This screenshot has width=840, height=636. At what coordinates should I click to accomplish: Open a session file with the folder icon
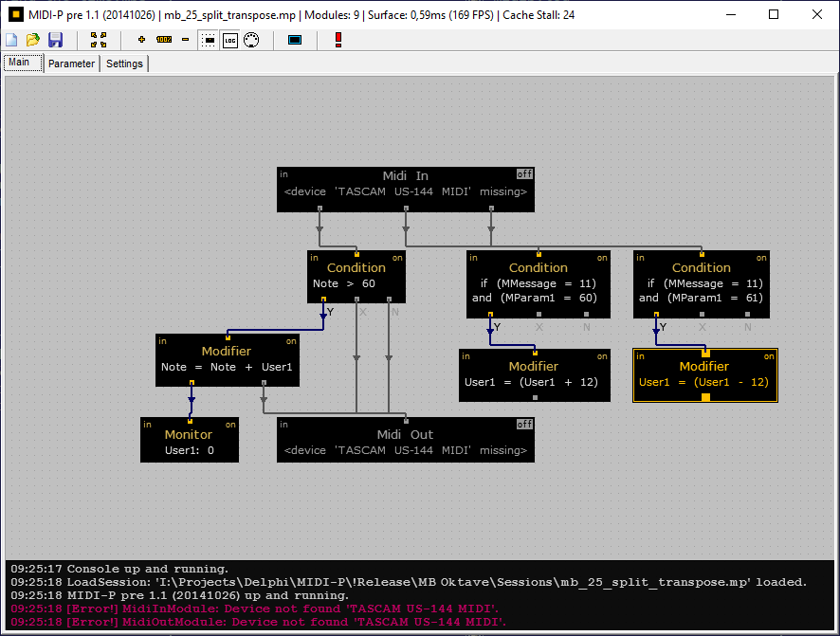33,40
